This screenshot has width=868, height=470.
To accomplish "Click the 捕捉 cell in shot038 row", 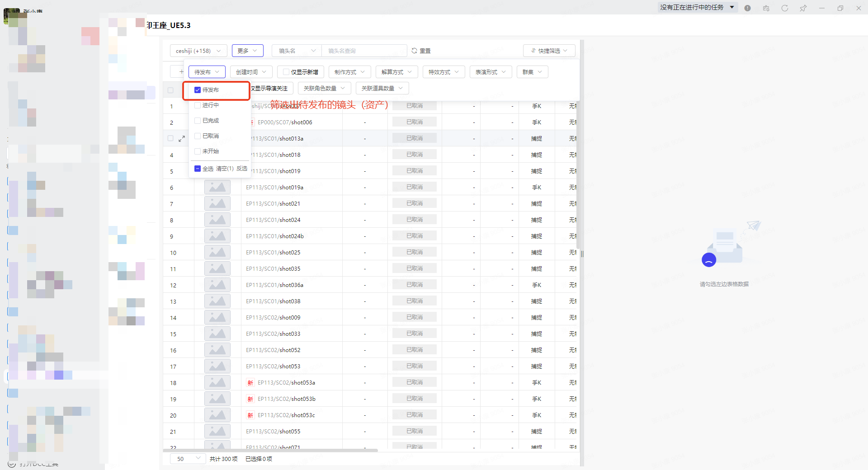I will 537,301.
